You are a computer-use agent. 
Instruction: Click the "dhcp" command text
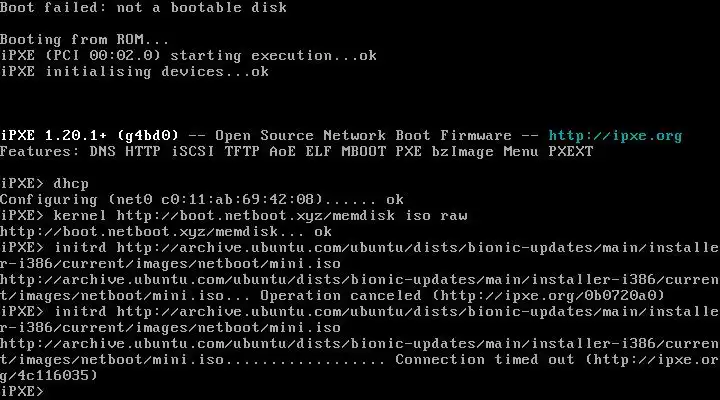click(72, 184)
